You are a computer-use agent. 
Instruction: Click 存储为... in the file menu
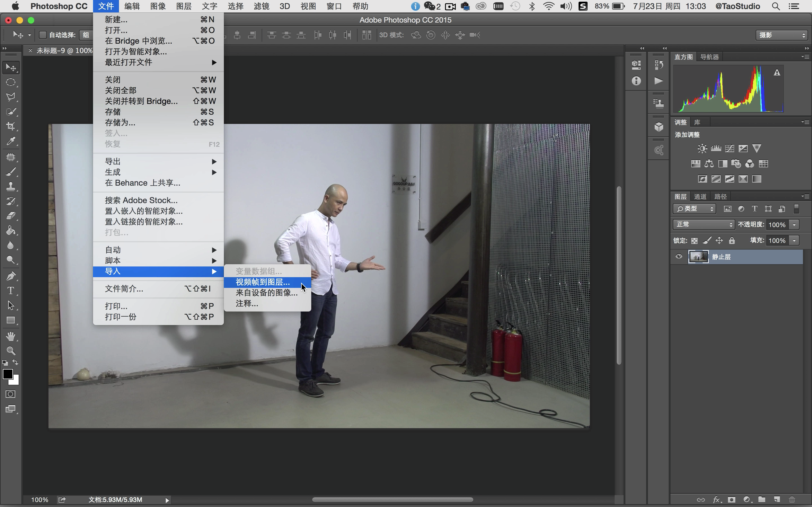pos(120,123)
